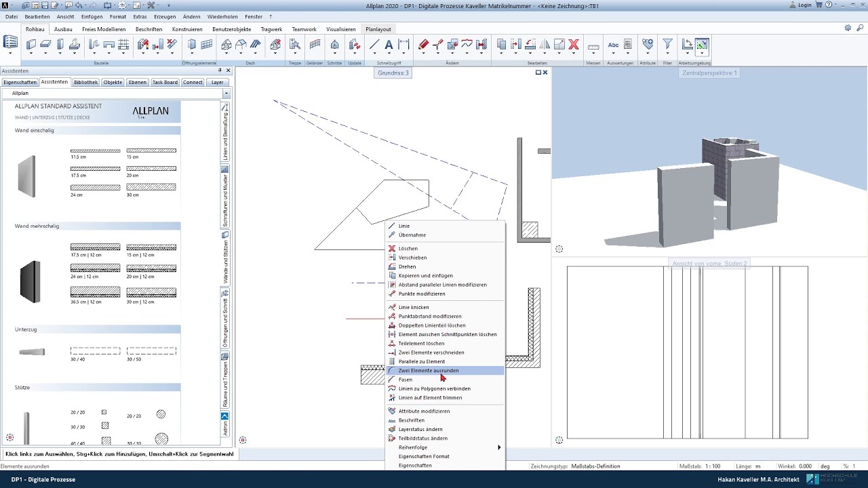Screen dimensions: 868x488
Task: Open the Eigenschaften palette tab
Action: tap(20, 82)
